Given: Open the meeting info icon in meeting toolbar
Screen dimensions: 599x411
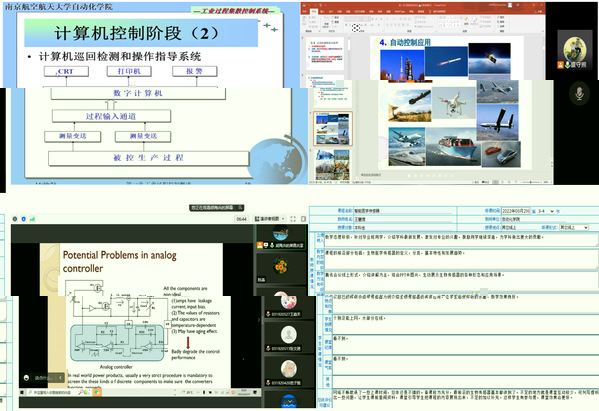Looking at the screenshot, I should coord(15,219).
